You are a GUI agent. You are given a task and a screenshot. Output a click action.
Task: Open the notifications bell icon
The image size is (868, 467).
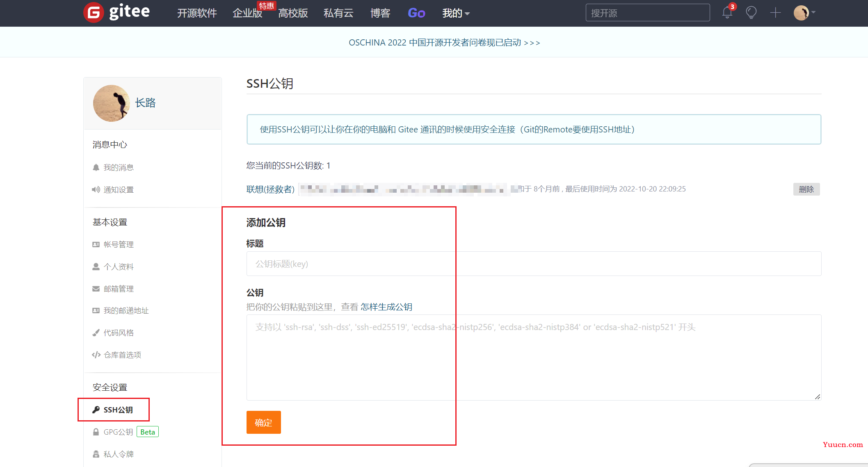[727, 13]
